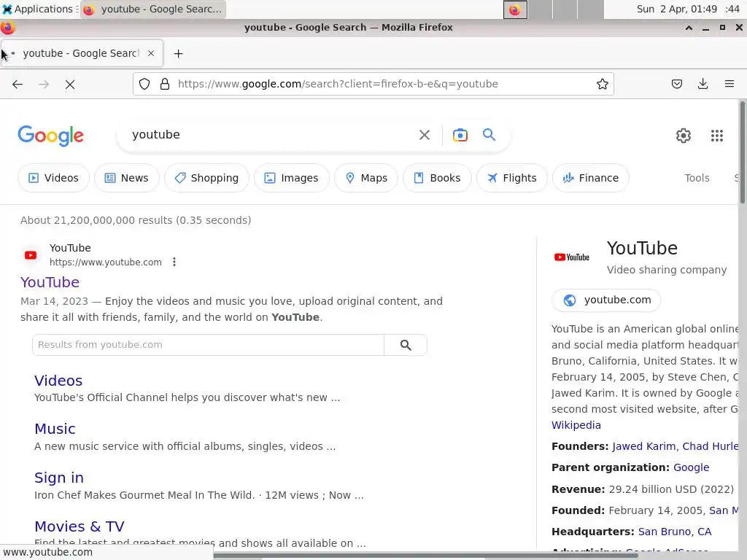Close the youtube Google Search tab
The image size is (747, 560).
point(151,53)
